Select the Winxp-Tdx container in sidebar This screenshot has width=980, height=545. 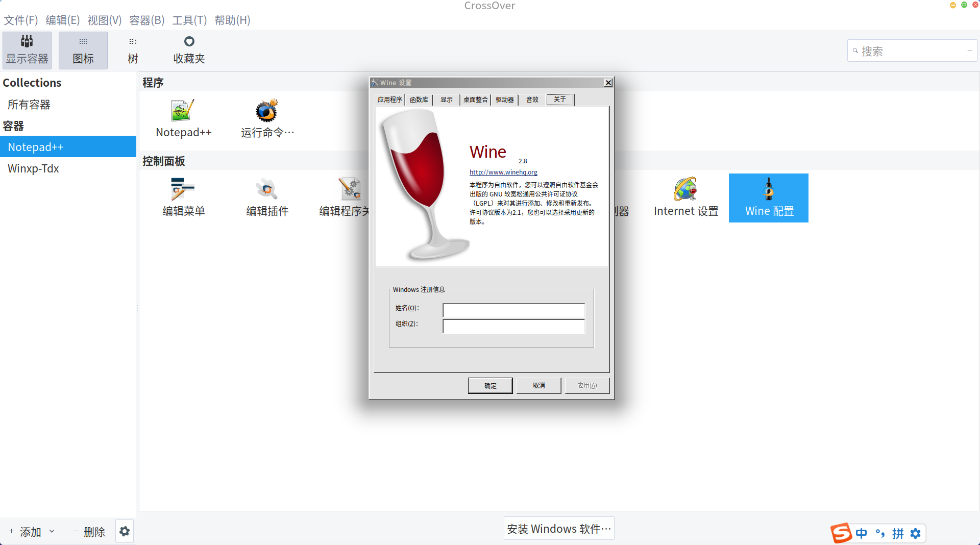tap(34, 168)
